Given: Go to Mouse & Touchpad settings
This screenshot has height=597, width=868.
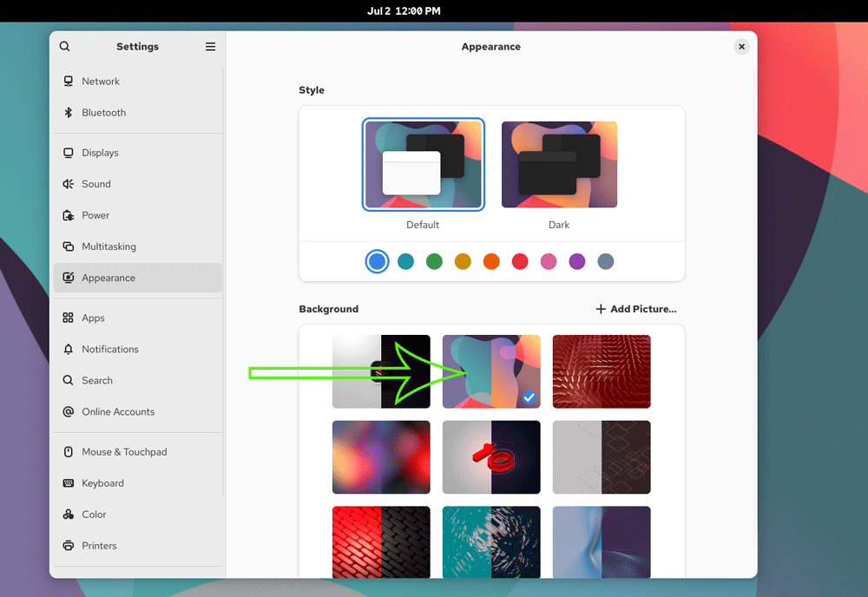Looking at the screenshot, I should (x=138, y=452).
